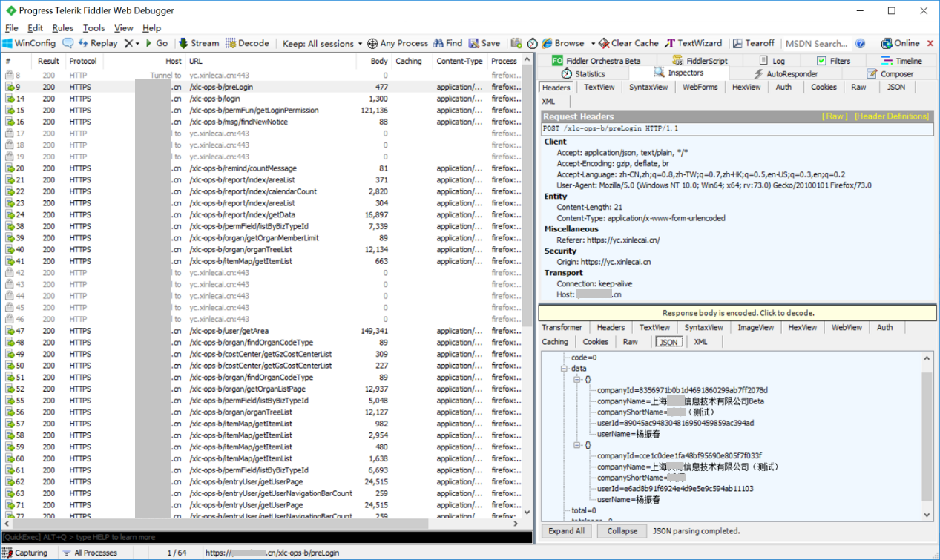The height and width of the screenshot is (560, 940).
Task: Click the timer stopwatch toolbar icon
Action: coord(532,43)
